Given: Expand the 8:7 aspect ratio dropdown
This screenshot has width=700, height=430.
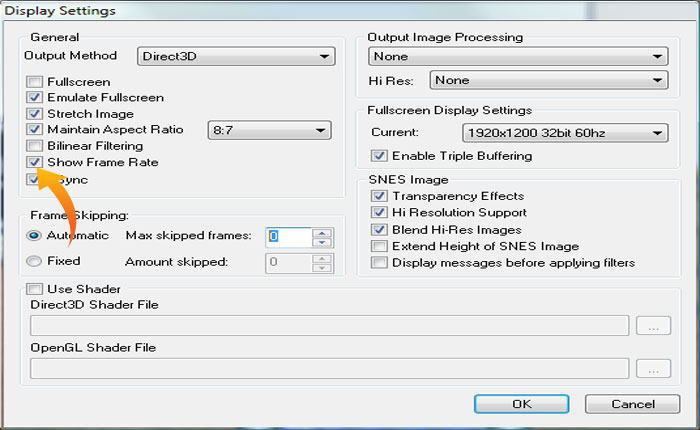Looking at the screenshot, I should [x=268, y=130].
